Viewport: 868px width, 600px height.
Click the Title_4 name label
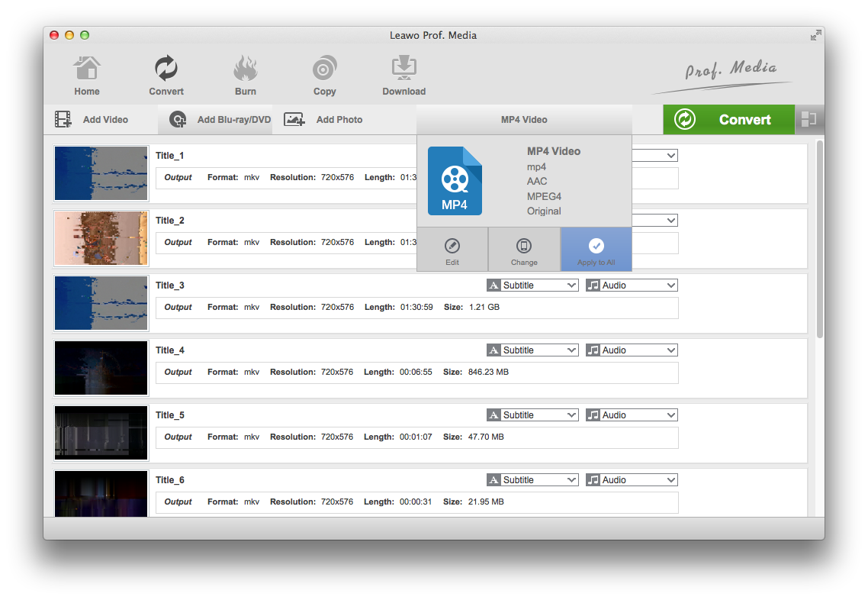pos(169,350)
